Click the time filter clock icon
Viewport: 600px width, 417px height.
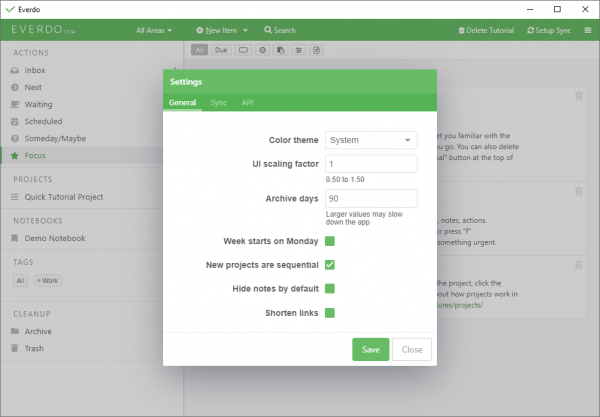click(x=262, y=50)
